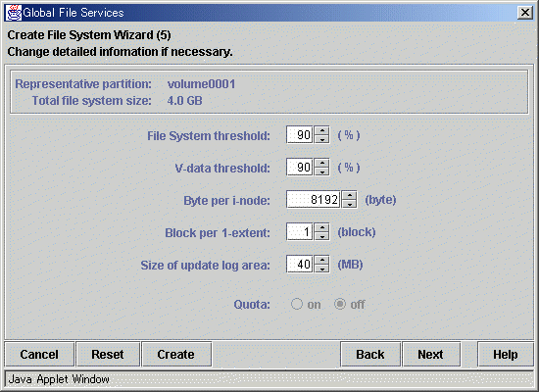
Task: Click Create to build file system
Action: point(176,354)
